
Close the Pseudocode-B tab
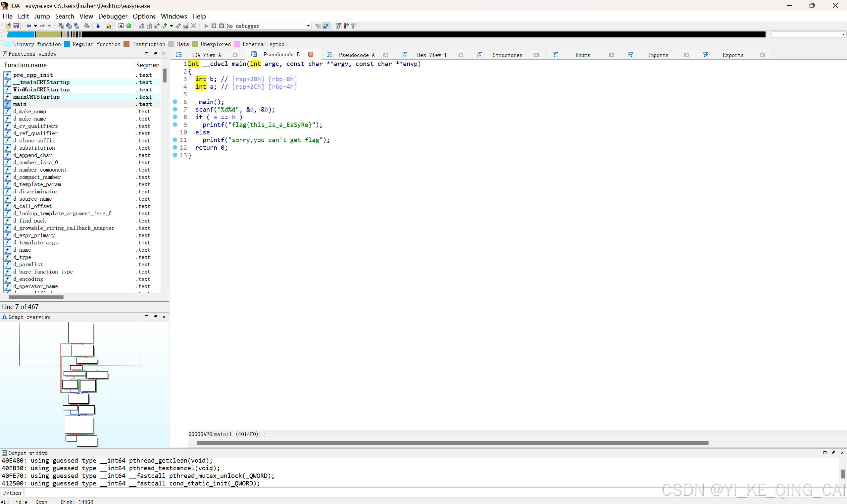click(x=310, y=54)
